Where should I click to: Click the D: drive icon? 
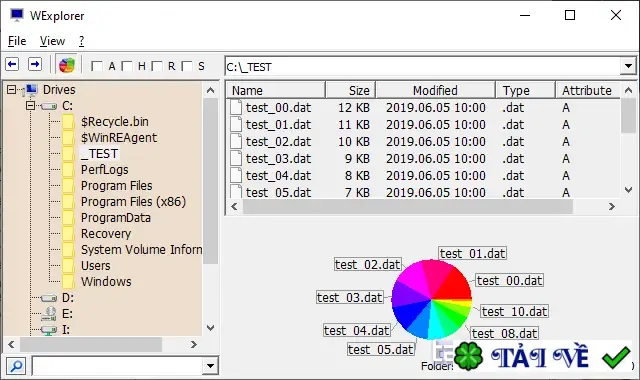click(x=49, y=298)
